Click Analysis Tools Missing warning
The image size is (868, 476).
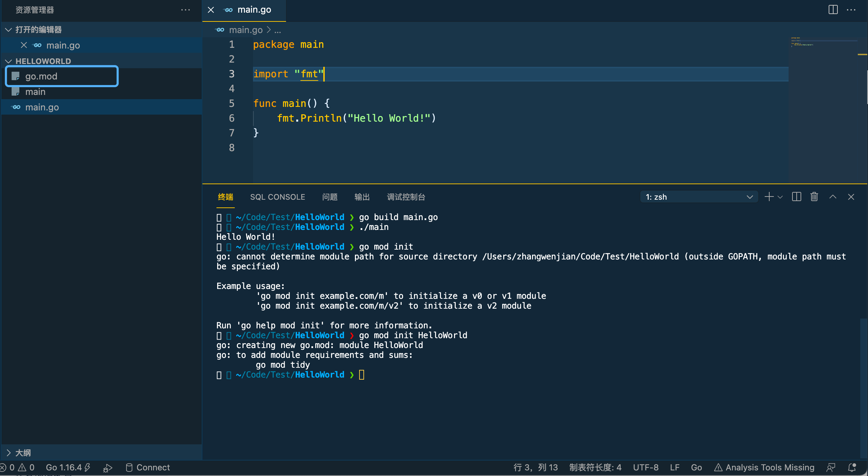764,468
